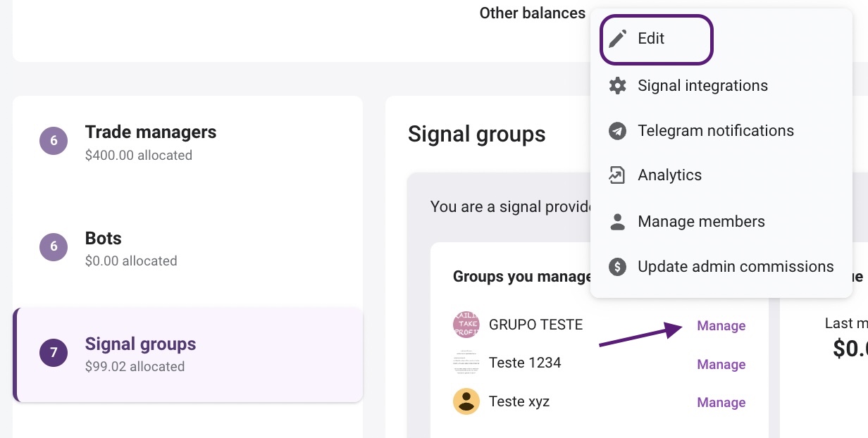The width and height of the screenshot is (868, 438).
Task: Open Telegram notifications from the menu
Action: [715, 131]
